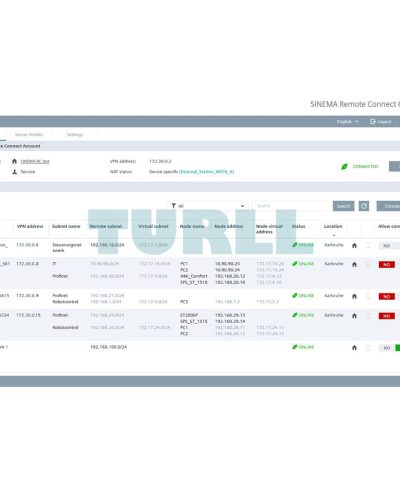The height and width of the screenshot is (480, 400).
Task: Click the home icon in the PC3 row
Action: pos(354,296)
